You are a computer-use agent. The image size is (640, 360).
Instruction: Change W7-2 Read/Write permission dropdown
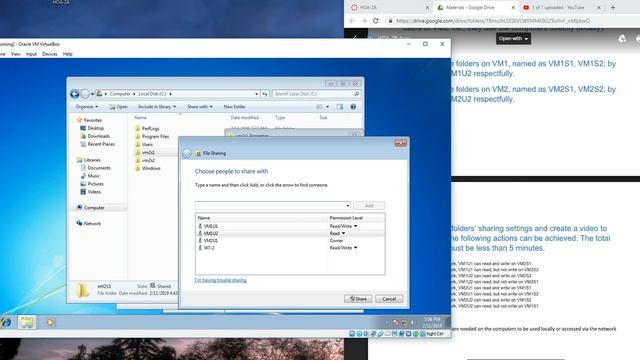coord(344,248)
